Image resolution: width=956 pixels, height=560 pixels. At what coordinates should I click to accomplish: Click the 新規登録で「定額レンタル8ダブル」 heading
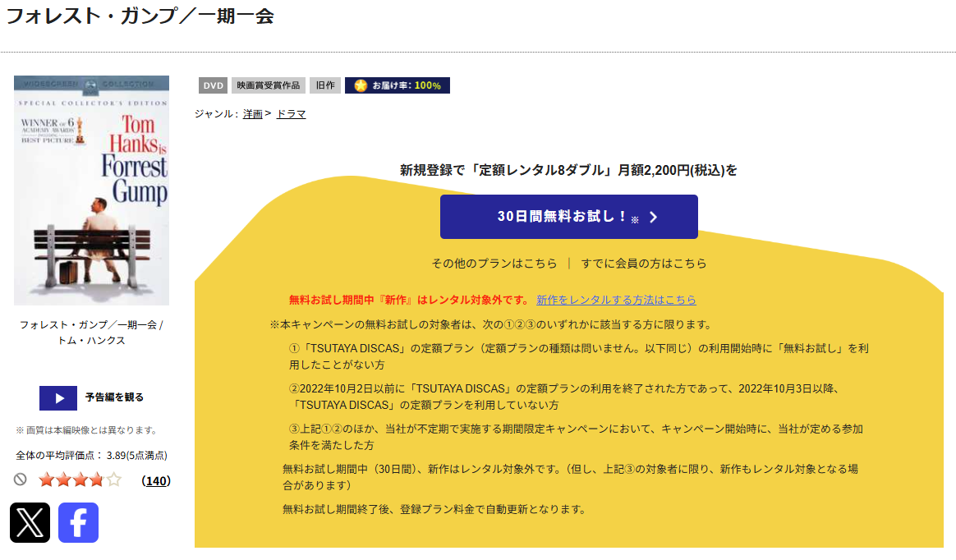569,170
